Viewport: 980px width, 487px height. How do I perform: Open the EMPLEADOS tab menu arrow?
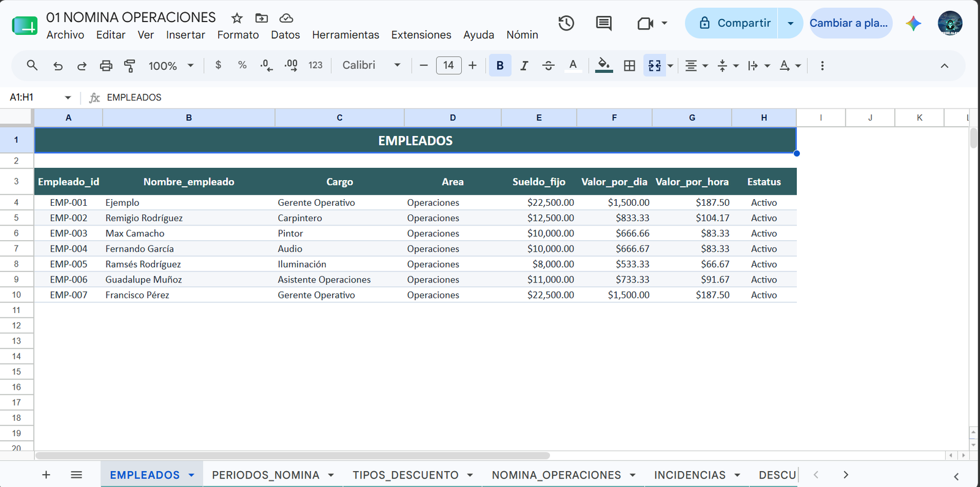[191, 475]
